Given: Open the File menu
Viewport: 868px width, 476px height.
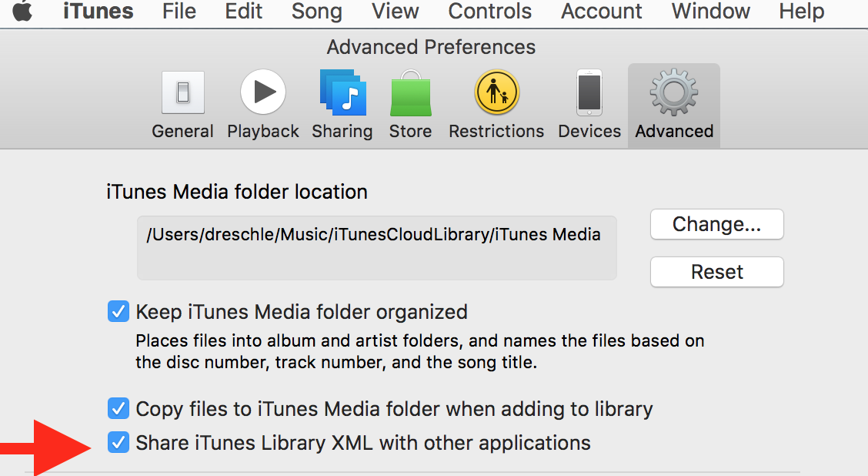Looking at the screenshot, I should pos(179,12).
